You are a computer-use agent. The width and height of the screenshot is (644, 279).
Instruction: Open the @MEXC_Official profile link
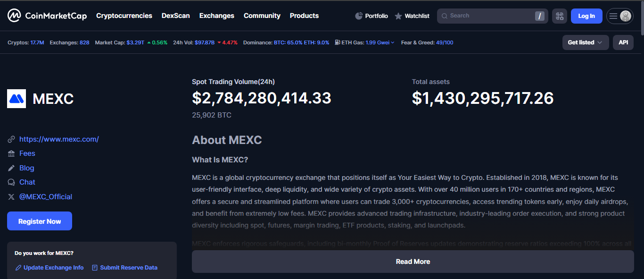pyautogui.click(x=46, y=197)
